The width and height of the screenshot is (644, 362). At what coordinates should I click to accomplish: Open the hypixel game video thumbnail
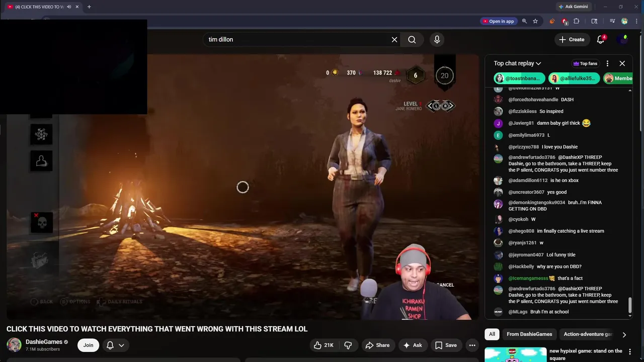tap(515, 354)
